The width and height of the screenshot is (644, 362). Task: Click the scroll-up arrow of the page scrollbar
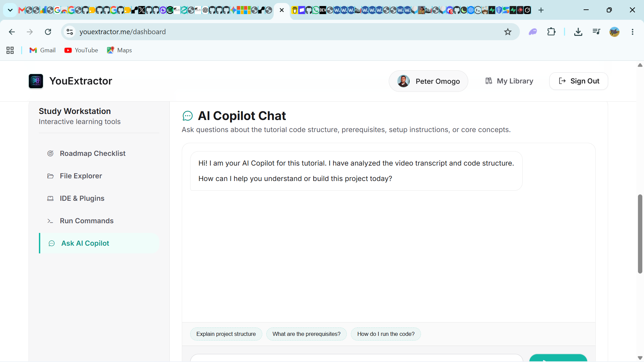(640, 65)
